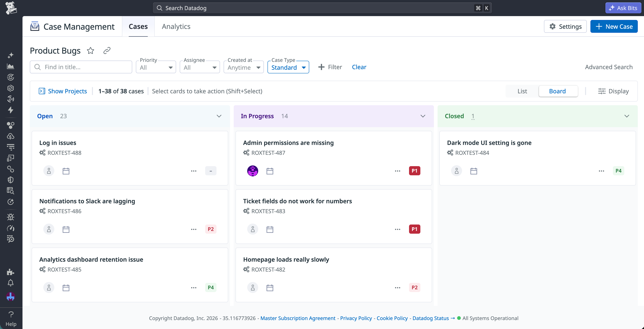The image size is (644, 329).
Task: Open the user avatar in sidebar
Action: click(10, 296)
